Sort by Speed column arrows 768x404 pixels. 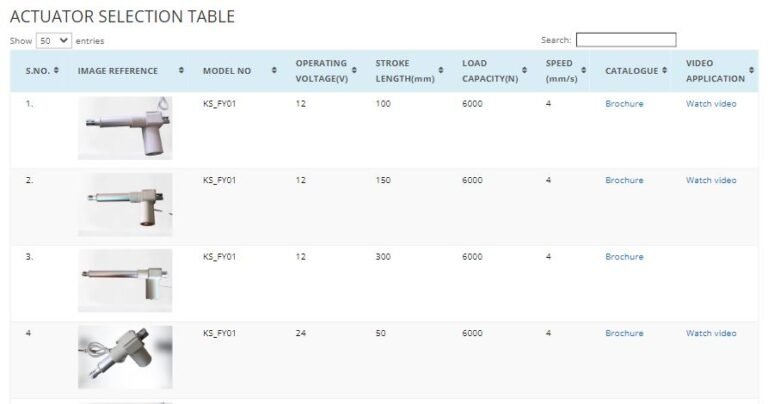click(x=583, y=71)
